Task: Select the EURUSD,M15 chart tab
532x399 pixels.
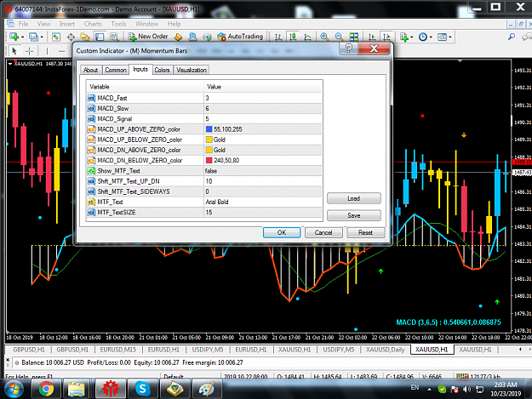Action: [117, 350]
